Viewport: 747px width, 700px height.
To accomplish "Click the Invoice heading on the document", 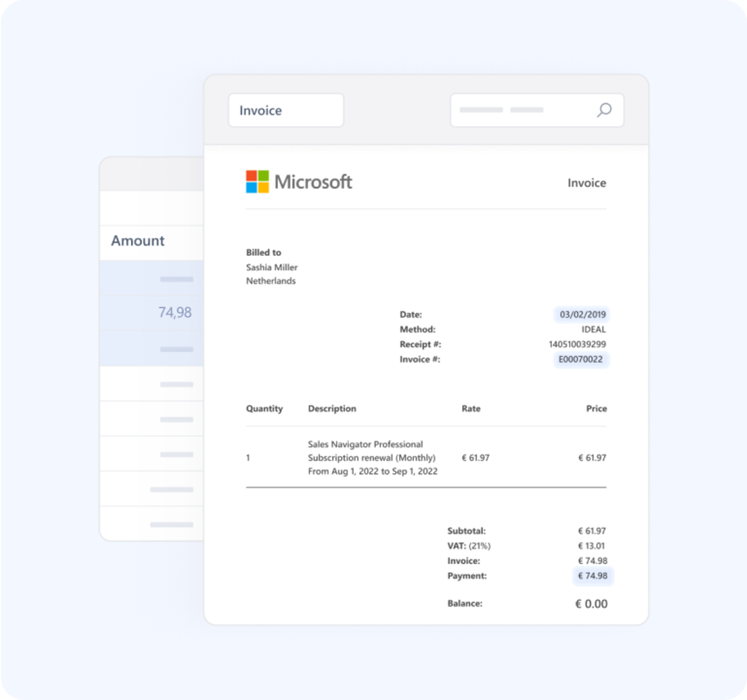I will pos(587,183).
